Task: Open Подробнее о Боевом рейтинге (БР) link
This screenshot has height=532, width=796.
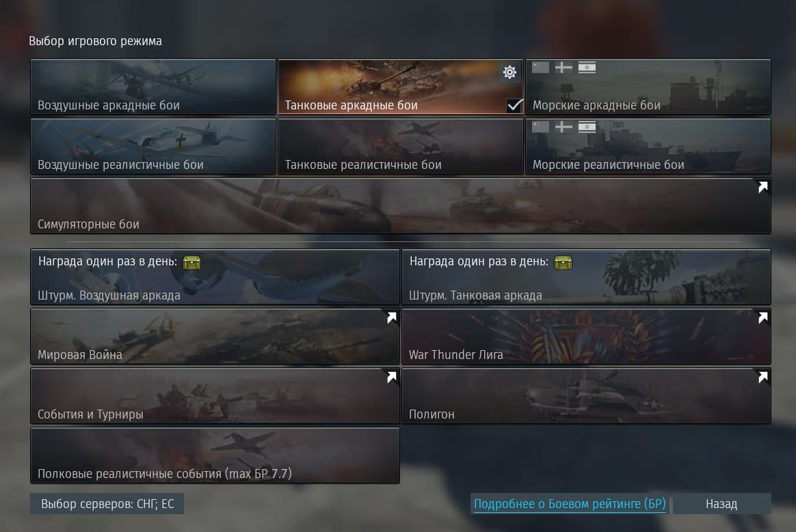Action: 570,503
